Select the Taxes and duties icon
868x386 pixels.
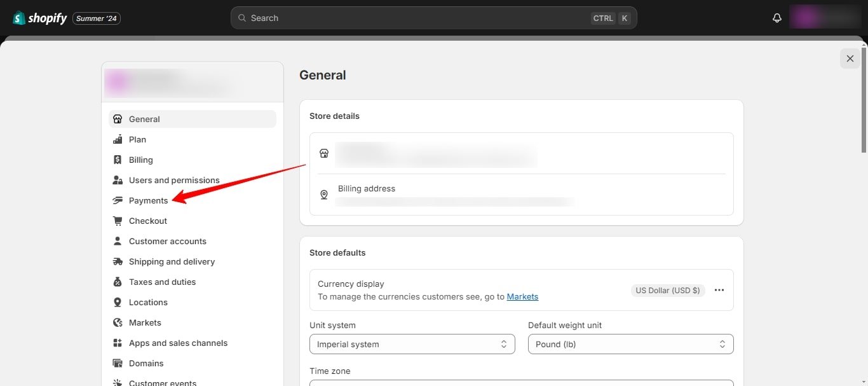tap(117, 282)
